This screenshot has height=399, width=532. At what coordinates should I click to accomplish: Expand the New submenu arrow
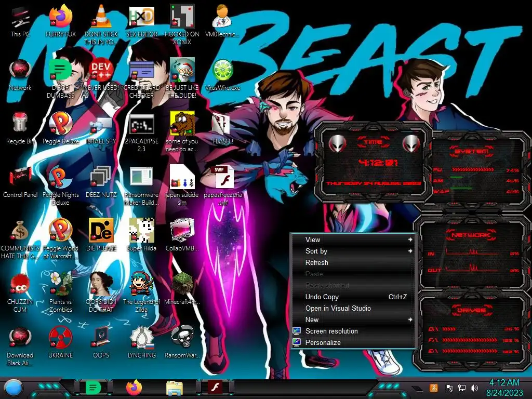pos(410,320)
